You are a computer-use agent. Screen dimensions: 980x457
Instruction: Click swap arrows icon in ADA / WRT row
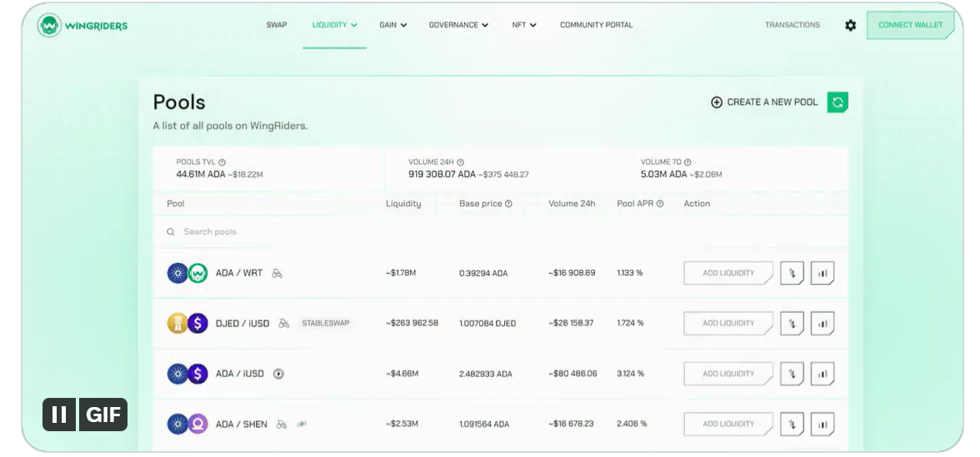[792, 273]
